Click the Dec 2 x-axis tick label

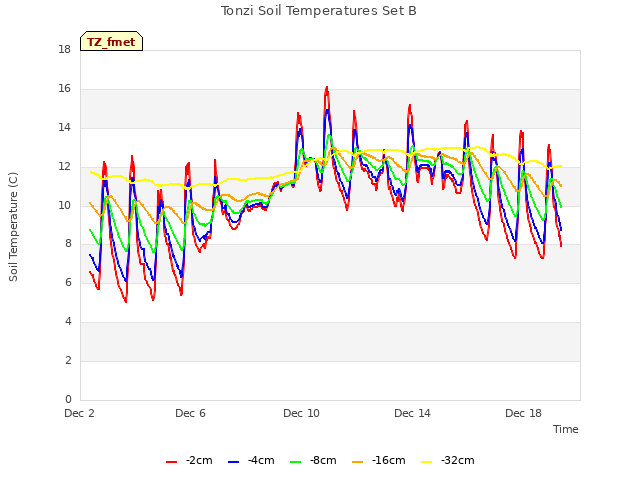pyautogui.click(x=80, y=413)
